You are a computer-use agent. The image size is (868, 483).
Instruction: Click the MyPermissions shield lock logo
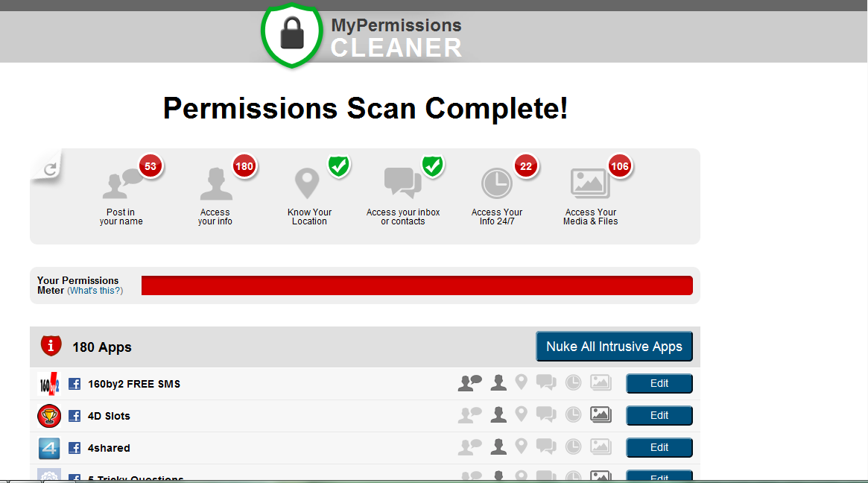tap(292, 35)
